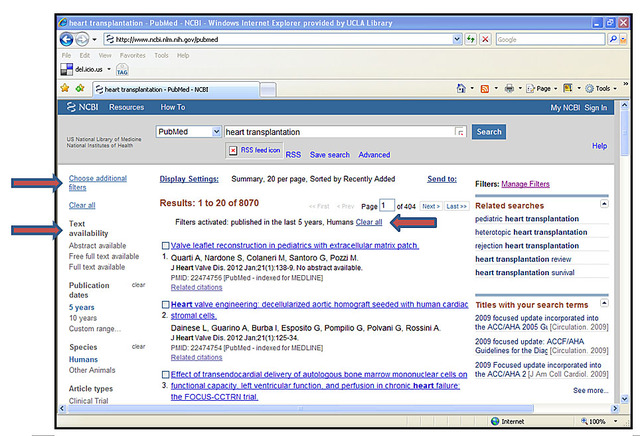Click the Tools gear icon

tap(589, 89)
